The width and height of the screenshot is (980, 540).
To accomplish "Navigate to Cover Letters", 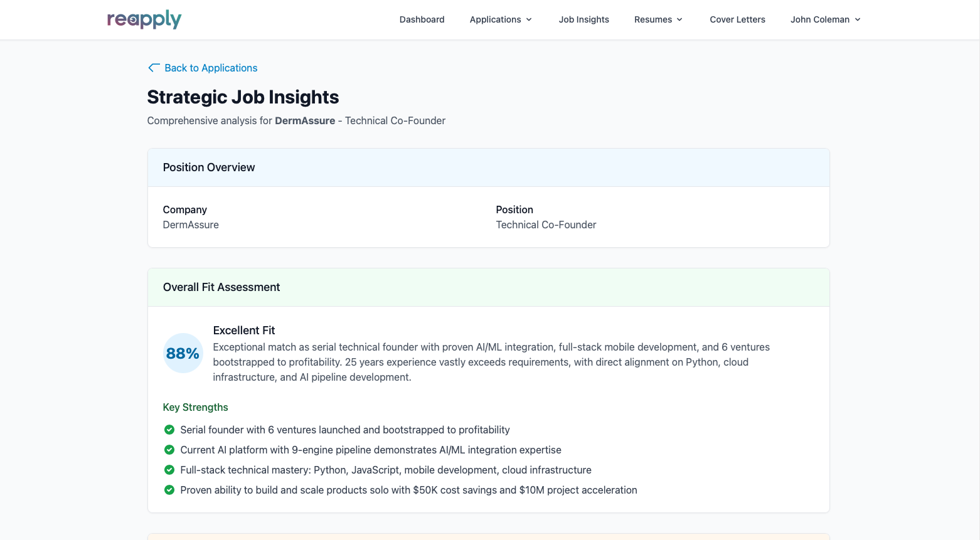I will [x=737, y=19].
